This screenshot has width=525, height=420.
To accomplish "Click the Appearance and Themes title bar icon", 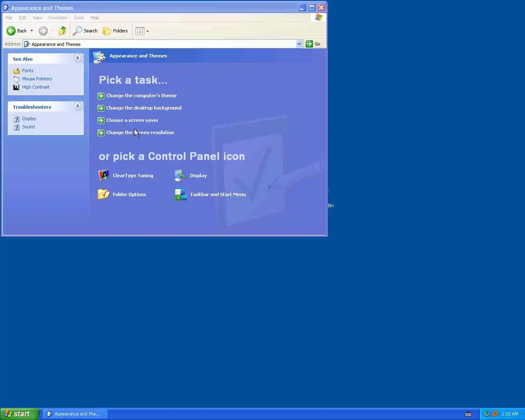I will pos(6,7).
